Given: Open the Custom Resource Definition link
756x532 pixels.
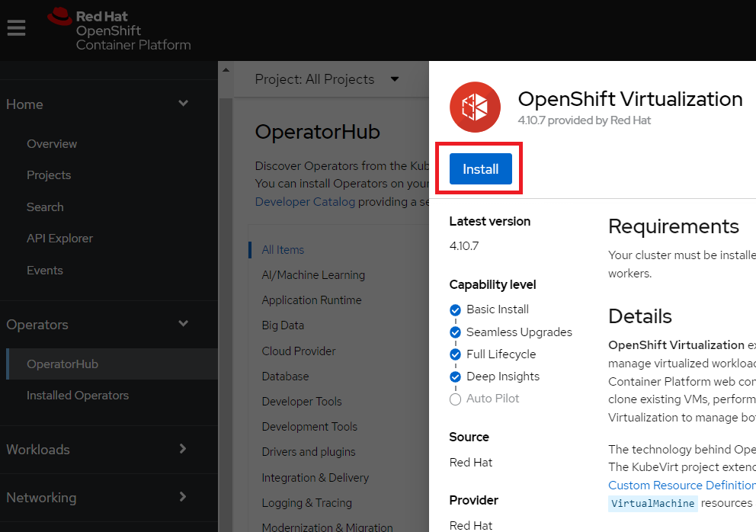Looking at the screenshot, I should [x=682, y=486].
